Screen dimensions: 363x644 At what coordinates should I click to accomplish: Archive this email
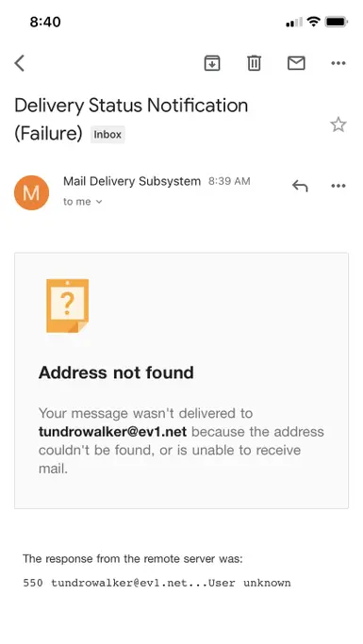212,63
